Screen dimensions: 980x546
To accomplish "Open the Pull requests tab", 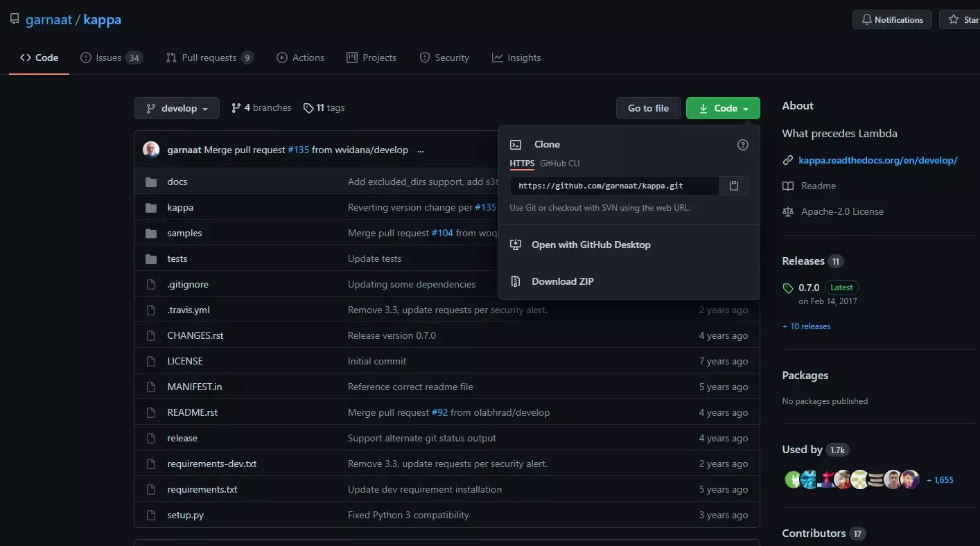I will click(209, 58).
